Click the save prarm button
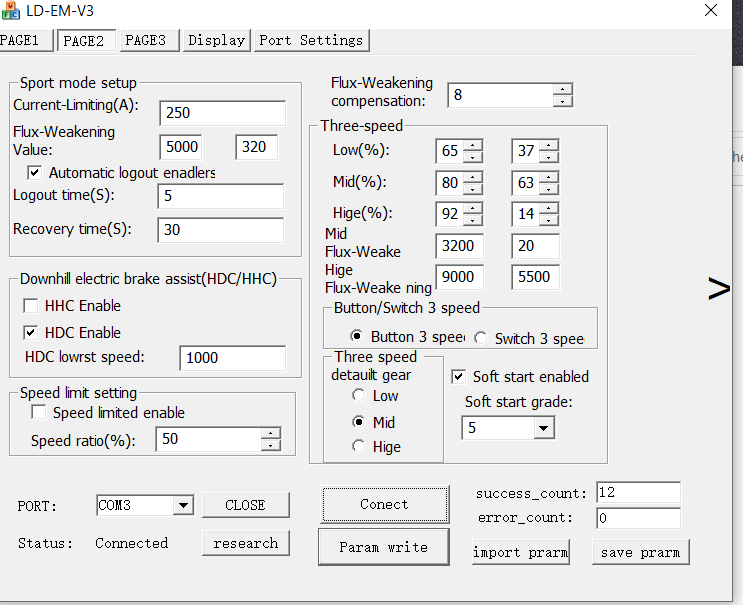Image resolution: width=743 pixels, height=605 pixels. tap(640, 552)
